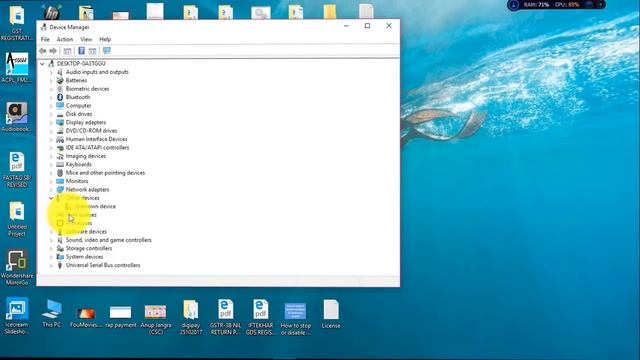Expand the Keyboards chevron
The image size is (640, 360).
tap(51, 164)
